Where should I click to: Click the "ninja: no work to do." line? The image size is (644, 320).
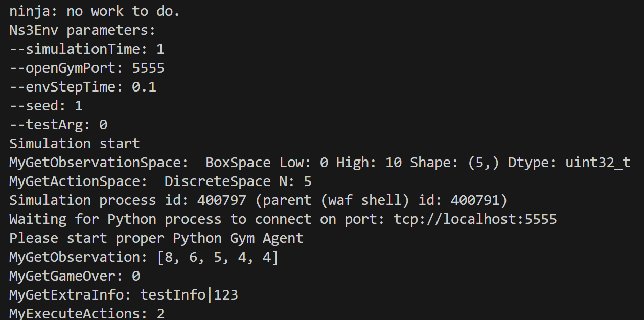[95, 11]
